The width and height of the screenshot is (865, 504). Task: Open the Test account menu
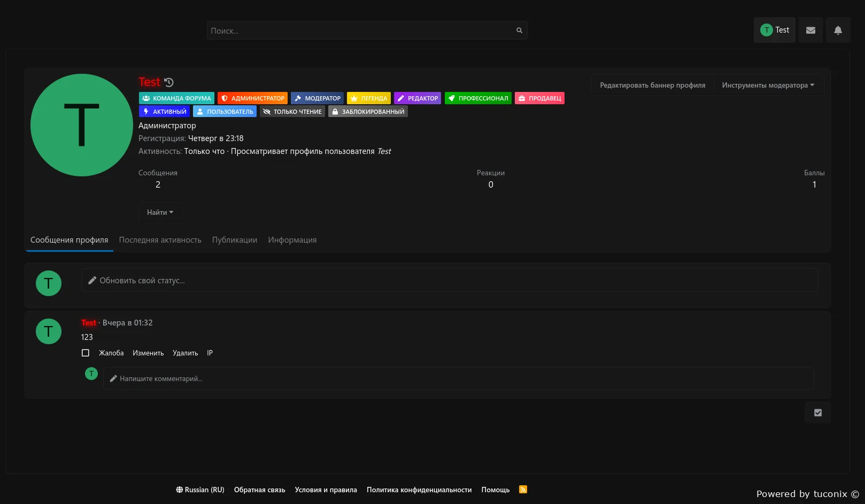(775, 30)
